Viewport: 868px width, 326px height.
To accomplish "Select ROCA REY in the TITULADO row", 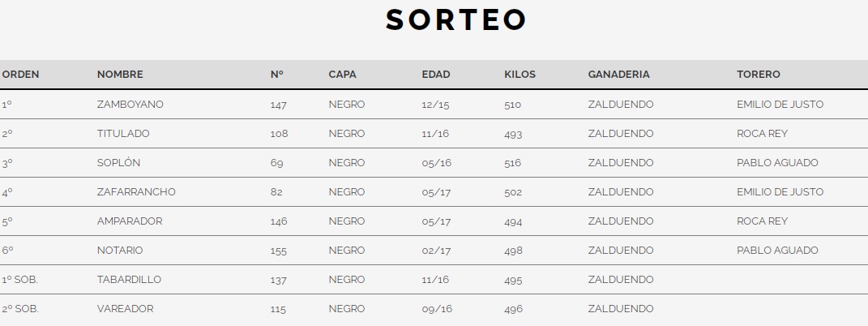I will coord(762,134).
